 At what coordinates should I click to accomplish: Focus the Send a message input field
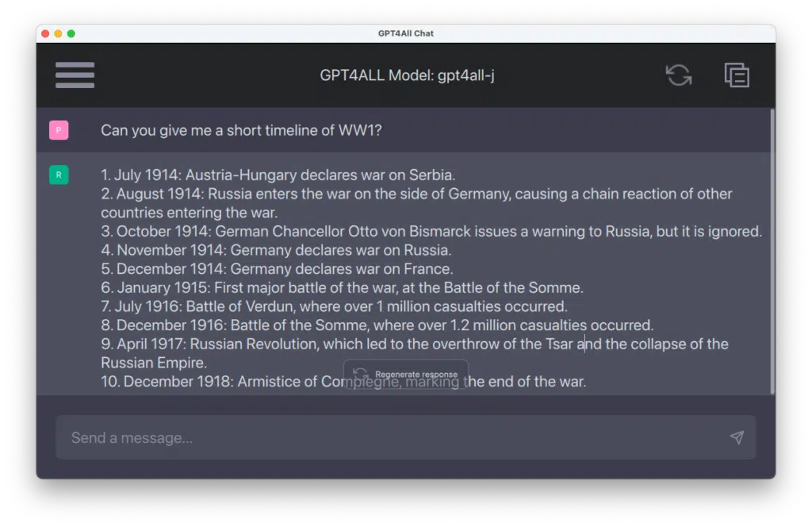pyautogui.click(x=405, y=437)
